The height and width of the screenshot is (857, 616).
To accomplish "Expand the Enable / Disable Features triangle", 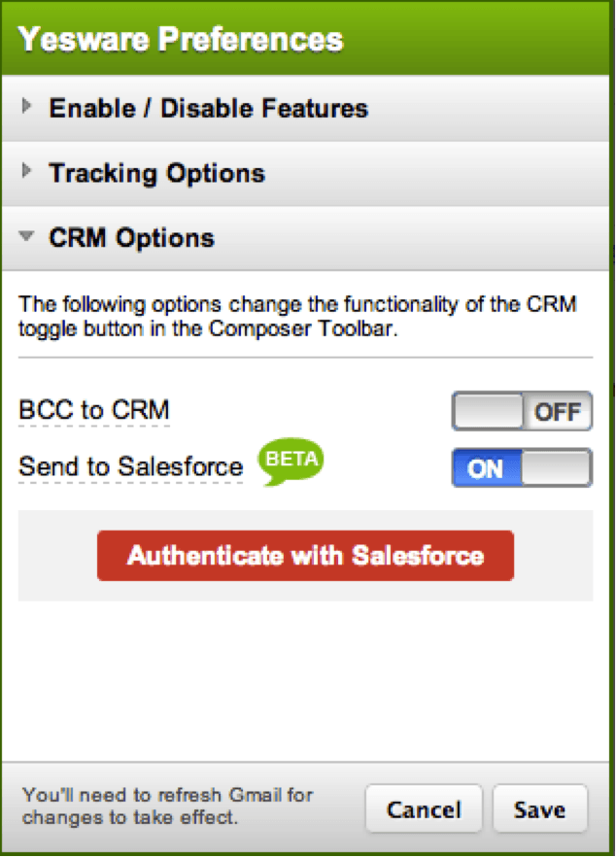I will [x=26, y=108].
